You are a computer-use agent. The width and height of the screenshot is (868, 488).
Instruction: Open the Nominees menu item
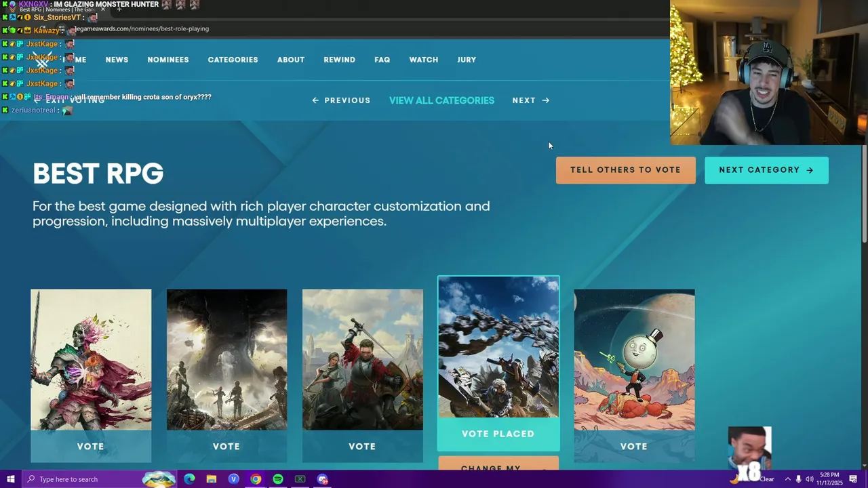(168, 60)
